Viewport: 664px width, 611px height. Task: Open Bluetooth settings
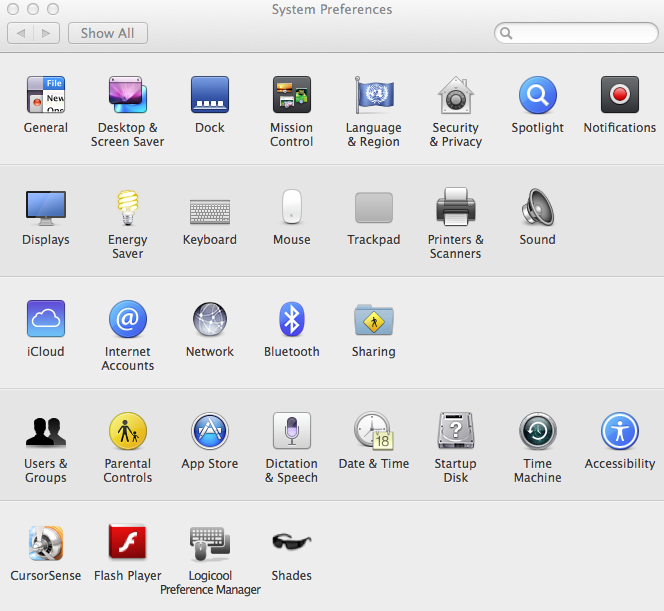(x=292, y=320)
